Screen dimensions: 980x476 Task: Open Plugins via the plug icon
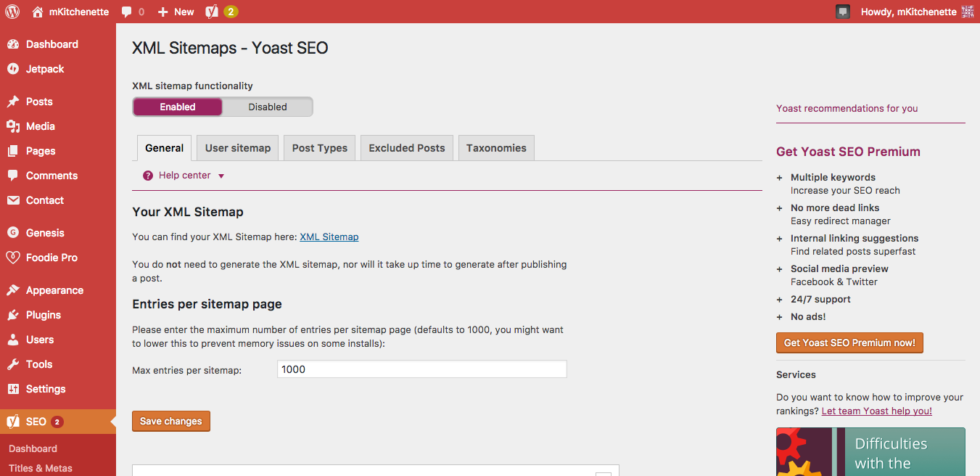click(13, 315)
